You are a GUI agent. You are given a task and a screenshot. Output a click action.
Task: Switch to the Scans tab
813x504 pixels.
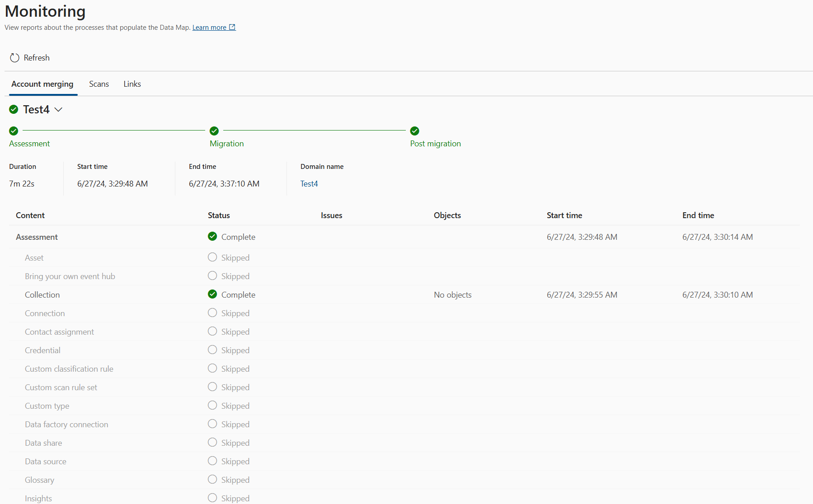(99, 84)
